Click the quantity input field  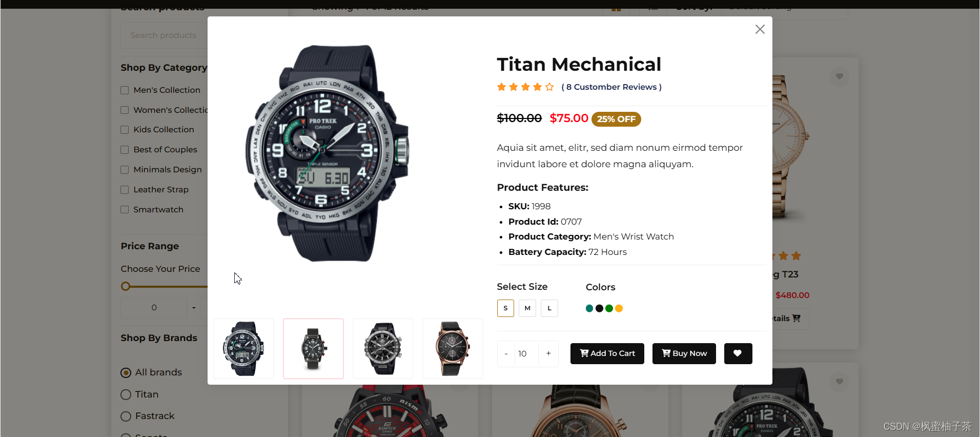pyautogui.click(x=526, y=353)
